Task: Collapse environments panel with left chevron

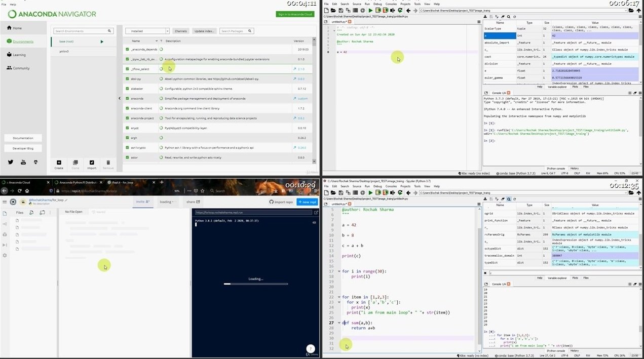Action: click(120, 98)
